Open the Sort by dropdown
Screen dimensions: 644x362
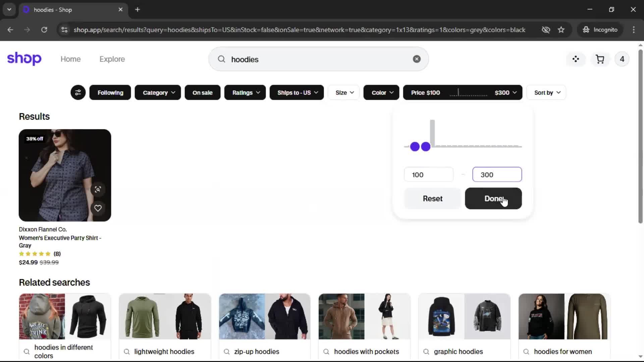(546, 93)
